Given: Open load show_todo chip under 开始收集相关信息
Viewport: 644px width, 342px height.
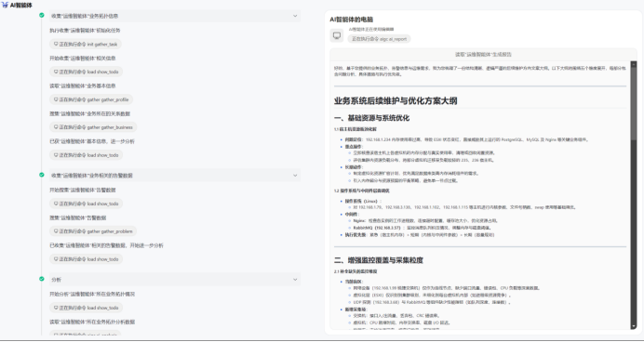Looking at the screenshot, I should [86, 72].
